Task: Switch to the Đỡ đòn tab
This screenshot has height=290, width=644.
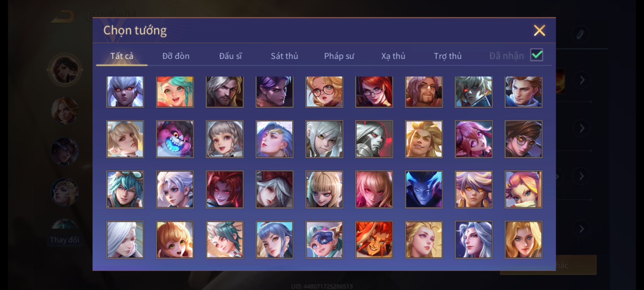Action: pyautogui.click(x=176, y=56)
